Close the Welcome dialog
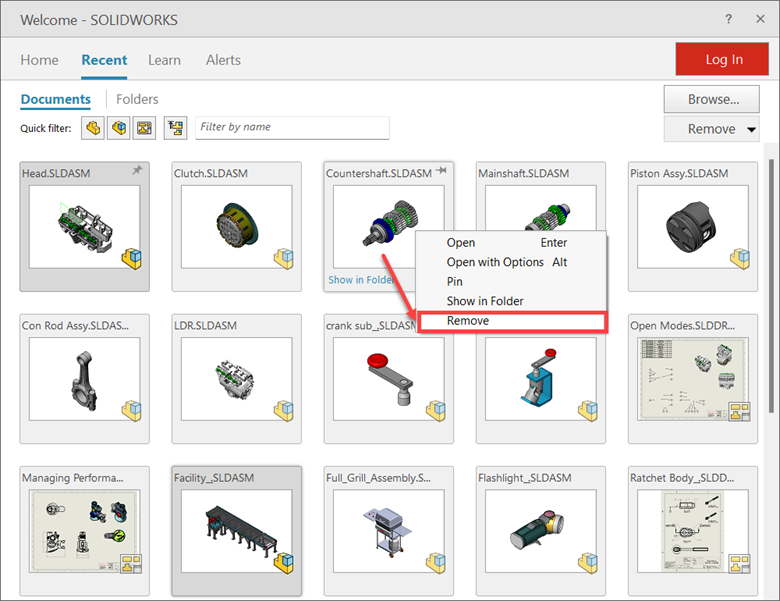Image resolution: width=780 pixels, height=601 pixels. pos(760,19)
